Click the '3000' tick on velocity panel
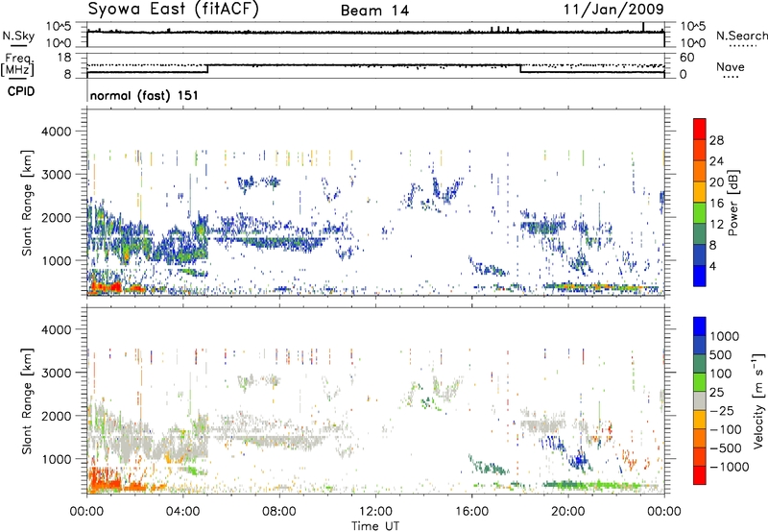 coord(56,373)
